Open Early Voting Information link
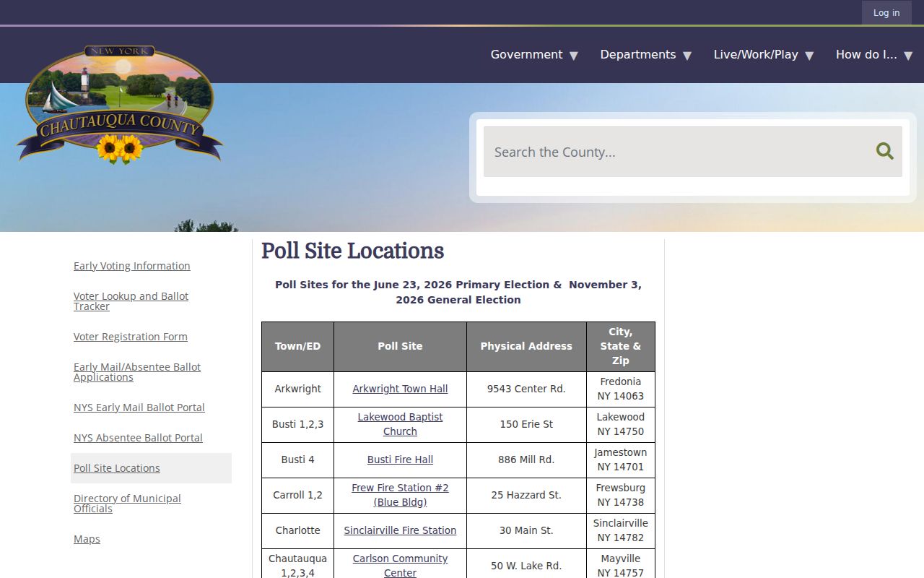The height and width of the screenshot is (578, 924). point(132,266)
